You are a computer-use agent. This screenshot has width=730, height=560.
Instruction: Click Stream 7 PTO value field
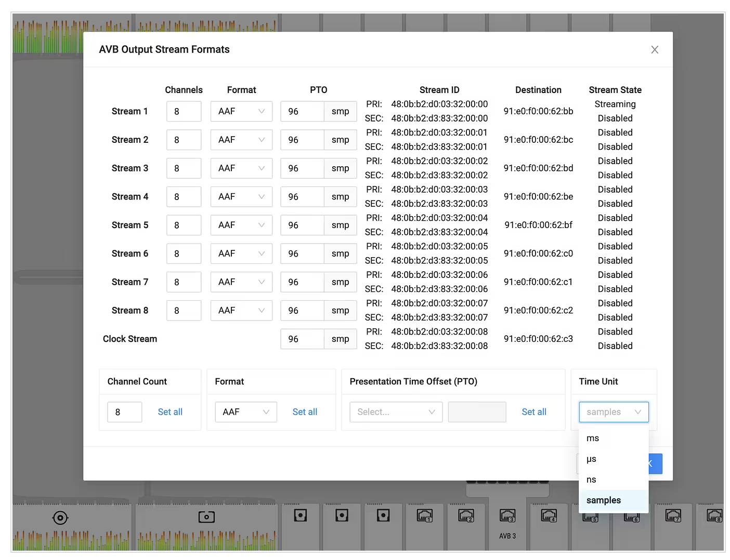[x=302, y=282]
